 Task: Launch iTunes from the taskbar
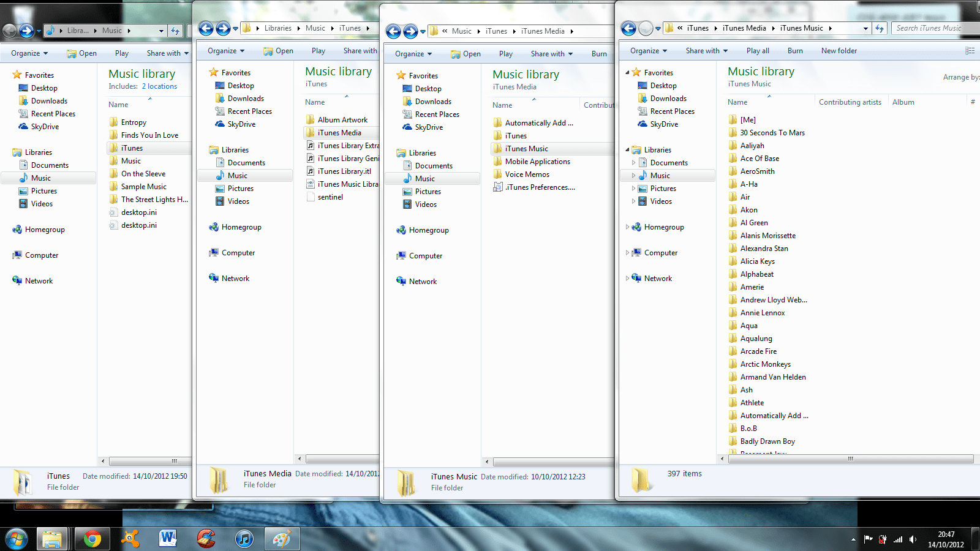click(x=244, y=539)
